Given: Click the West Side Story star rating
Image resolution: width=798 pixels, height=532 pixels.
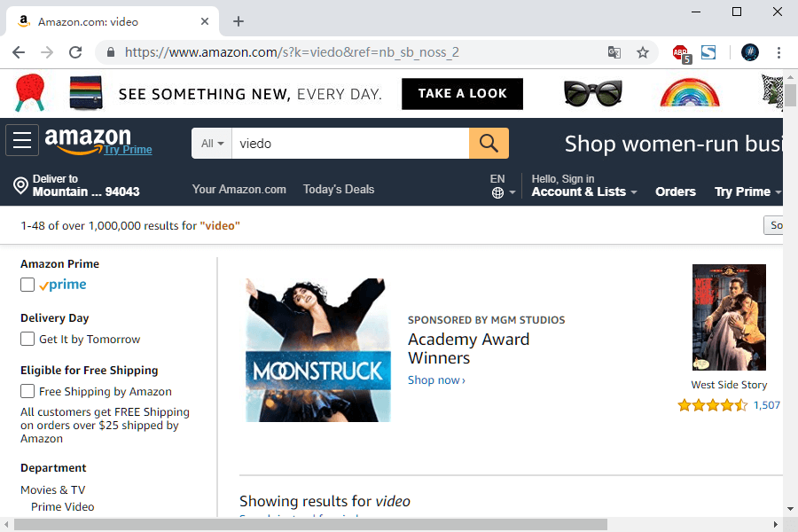Looking at the screenshot, I should point(713,405).
